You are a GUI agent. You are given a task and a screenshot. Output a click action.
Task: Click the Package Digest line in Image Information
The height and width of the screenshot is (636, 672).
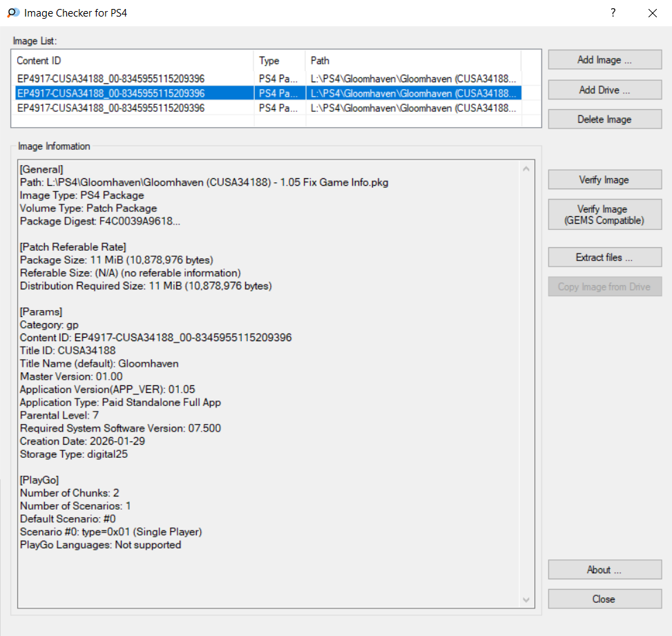coord(101,221)
